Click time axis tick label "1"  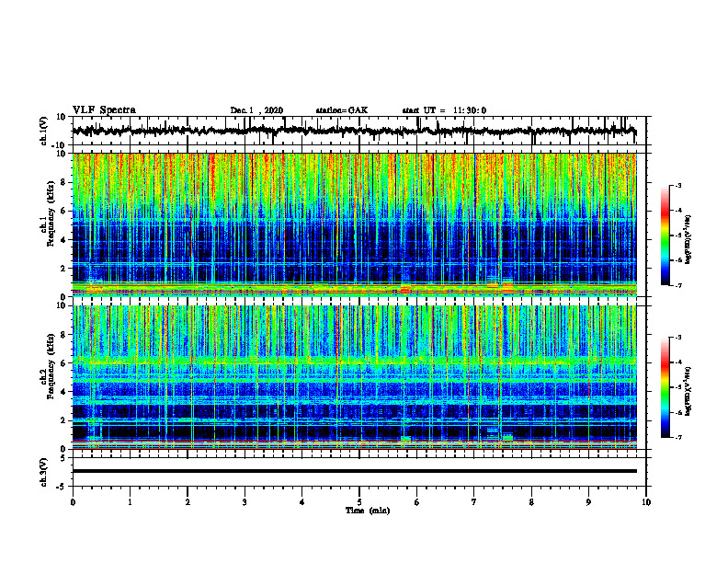click(130, 502)
